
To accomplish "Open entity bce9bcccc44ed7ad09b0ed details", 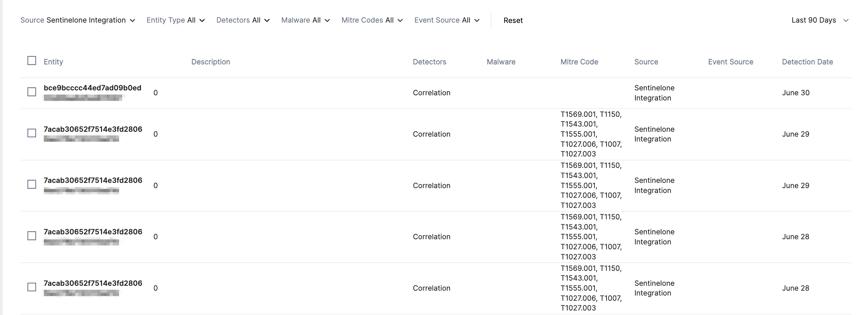I will point(92,88).
